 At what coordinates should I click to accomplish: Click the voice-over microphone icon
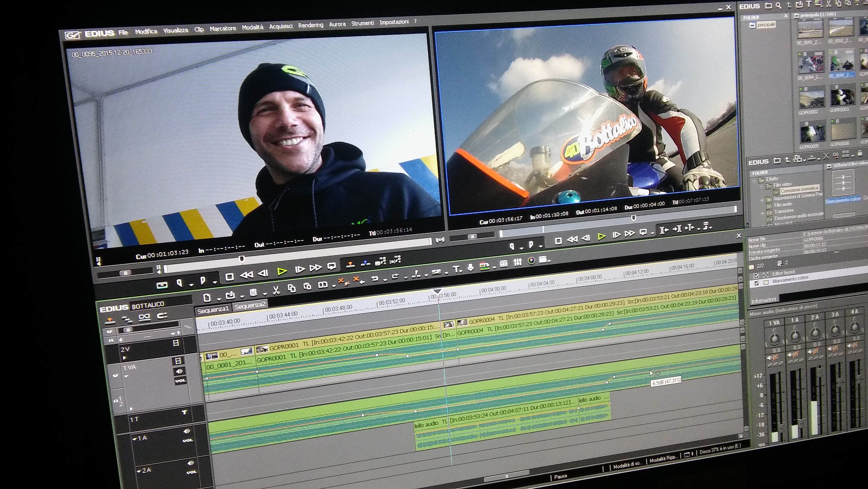tap(470, 268)
